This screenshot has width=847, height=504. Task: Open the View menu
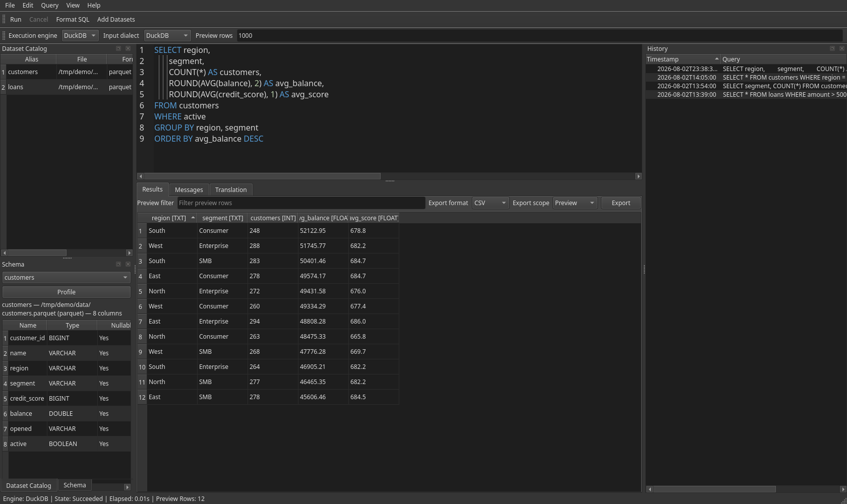click(x=73, y=5)
